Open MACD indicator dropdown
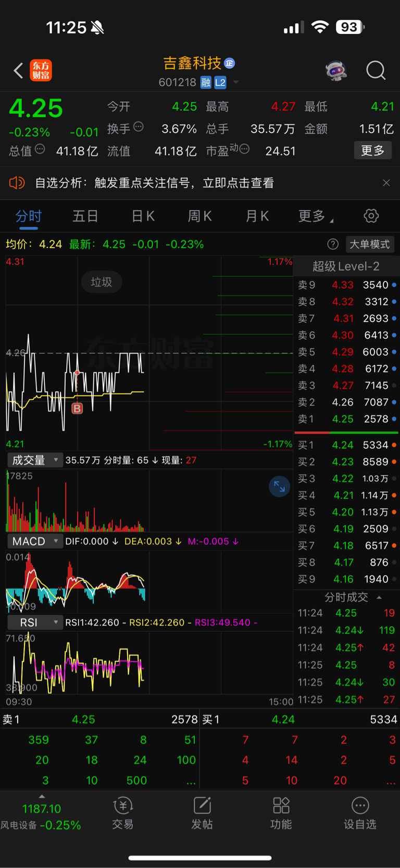Viewport: 400px width, 868px height. click(34, 541)
